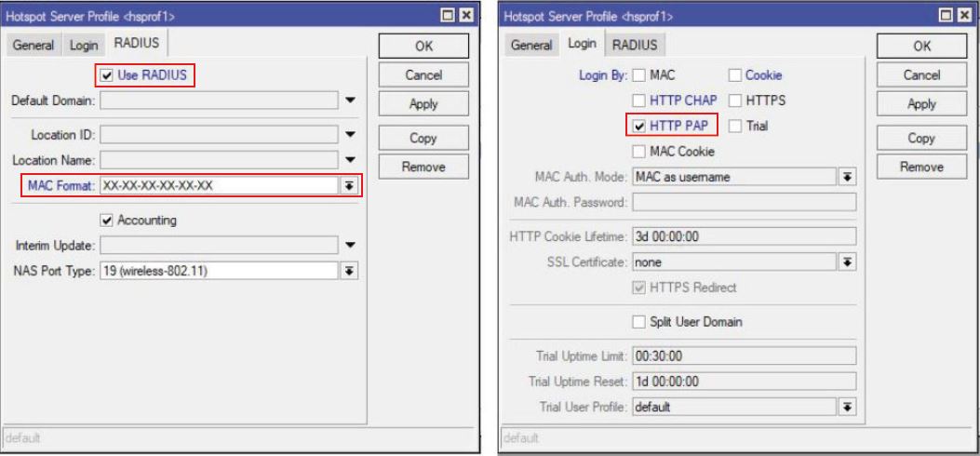Image resolution: width=980 pixels, height=456 pixels.
Task: Close the left Hotspot Server Profile window
Action: tap(466, 15)
